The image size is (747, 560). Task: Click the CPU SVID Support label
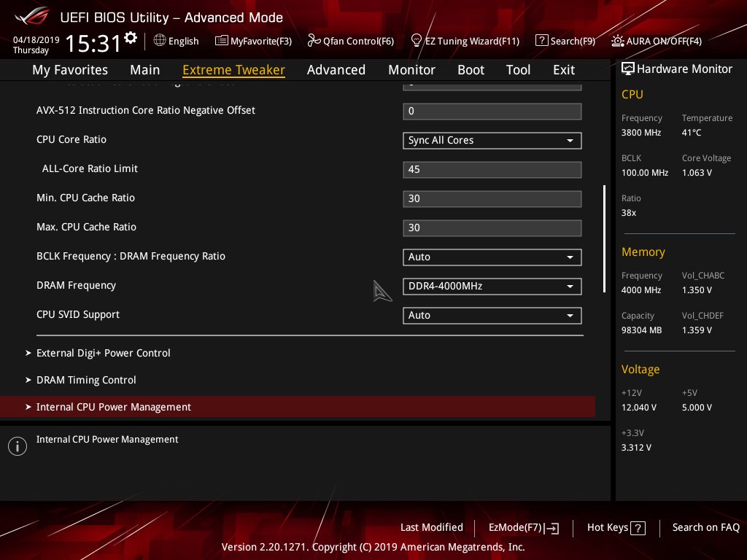pyautogui.click(x=78, y=314)
